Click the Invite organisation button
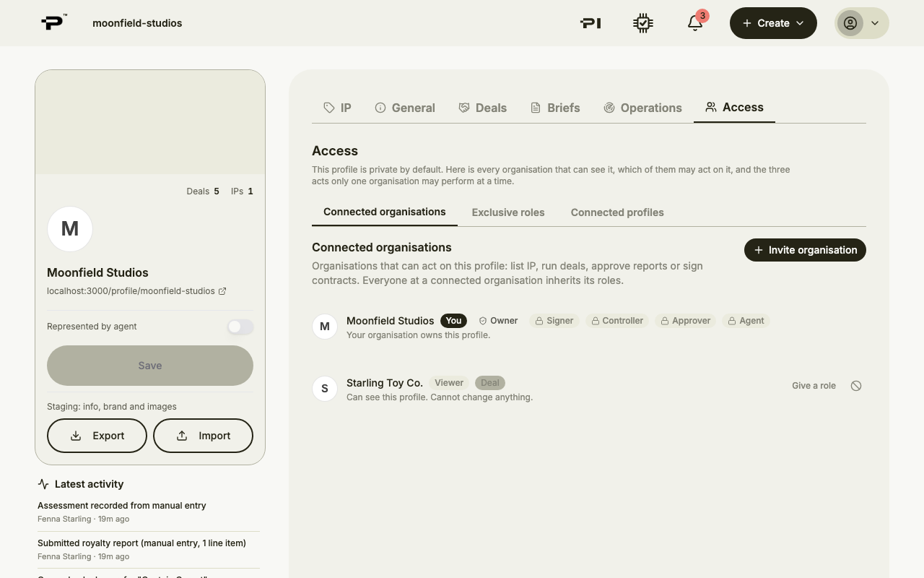This screenshot has height=578, width=924. pyautogui.click(x=805, y=250)
